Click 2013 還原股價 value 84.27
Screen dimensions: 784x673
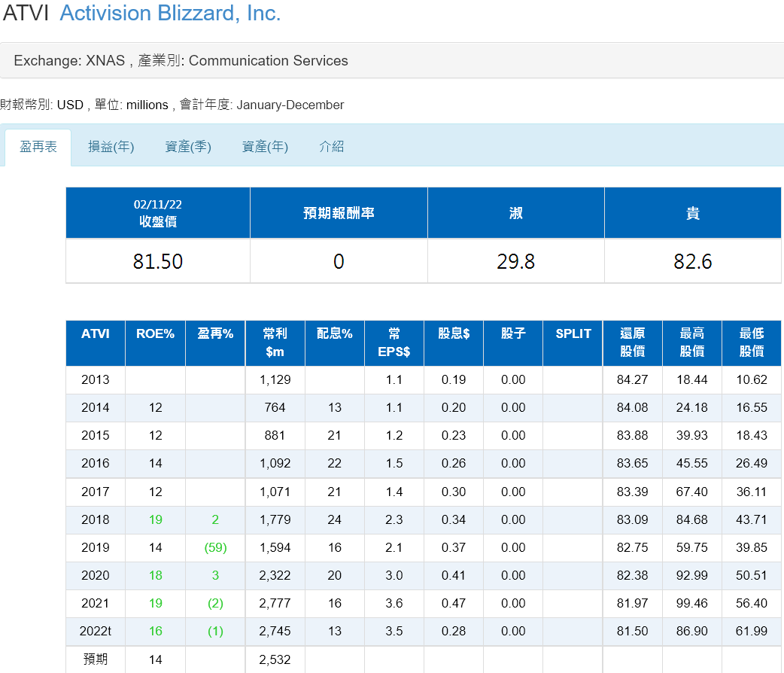click(633, 379)
